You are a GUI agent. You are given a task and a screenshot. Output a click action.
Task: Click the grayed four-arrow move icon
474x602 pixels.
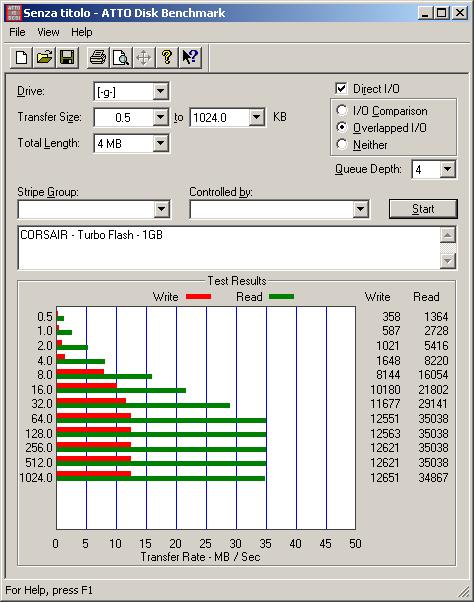point(144,58)
